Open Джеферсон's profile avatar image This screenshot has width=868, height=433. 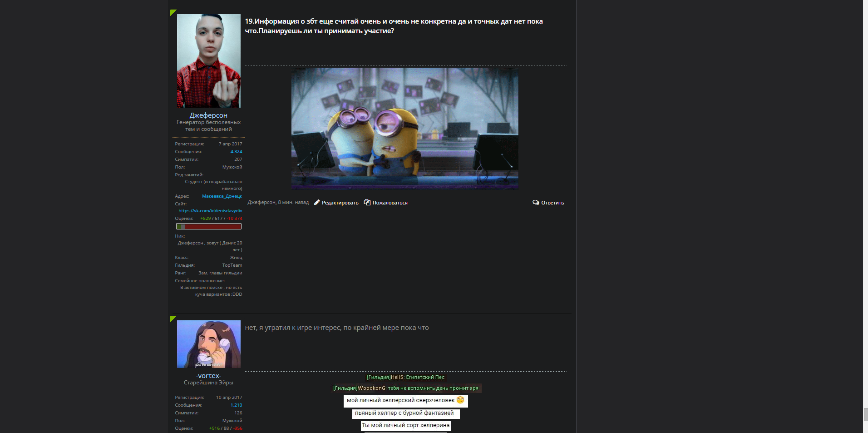pos(209,61)
